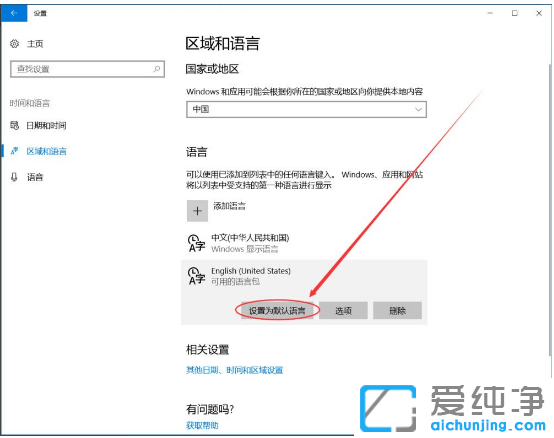Open the 主页 menu item

35,44
